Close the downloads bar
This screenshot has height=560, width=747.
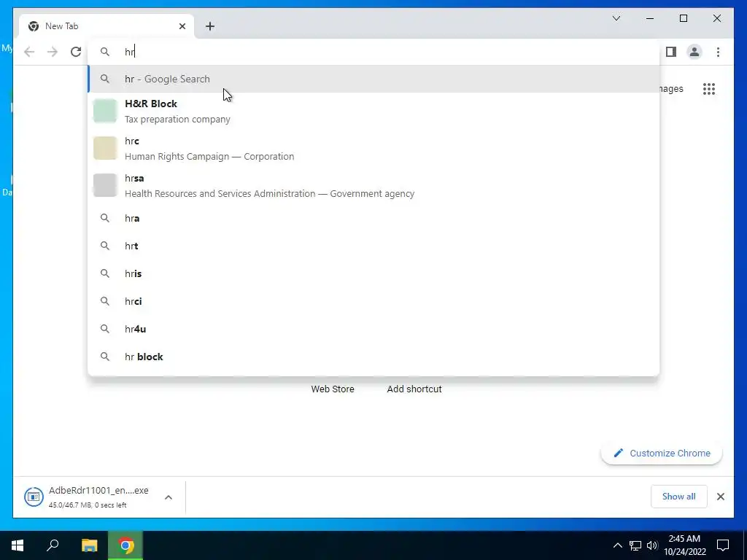tap(720, 497)
